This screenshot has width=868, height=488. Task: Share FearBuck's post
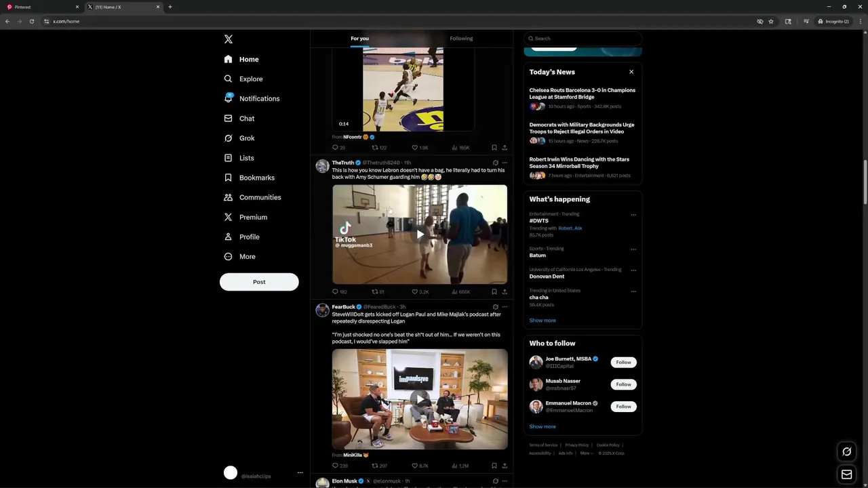tap(505, 466)
